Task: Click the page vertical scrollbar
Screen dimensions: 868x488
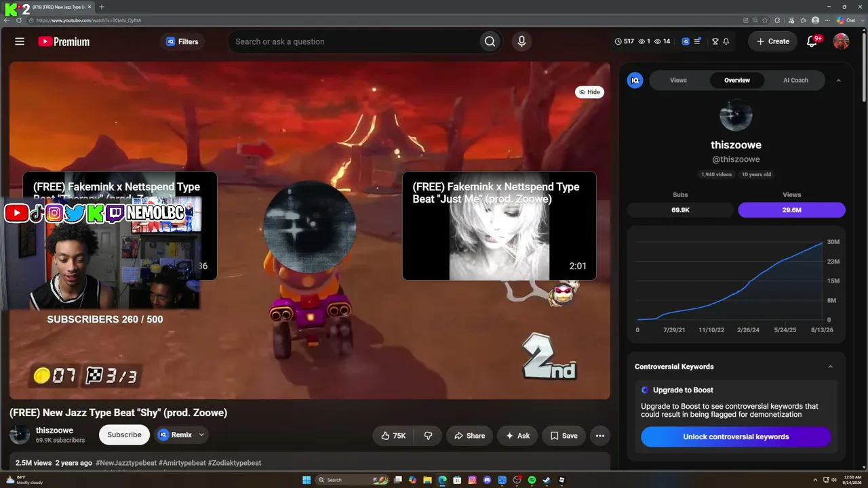Action: pos(865,68)
